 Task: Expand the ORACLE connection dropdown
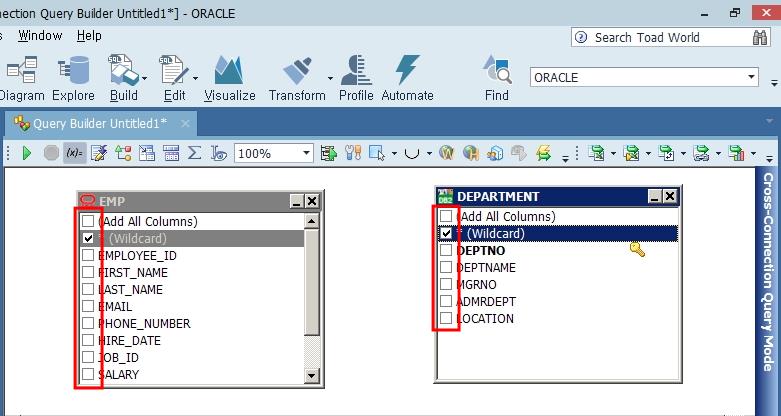tap(751, 77)
